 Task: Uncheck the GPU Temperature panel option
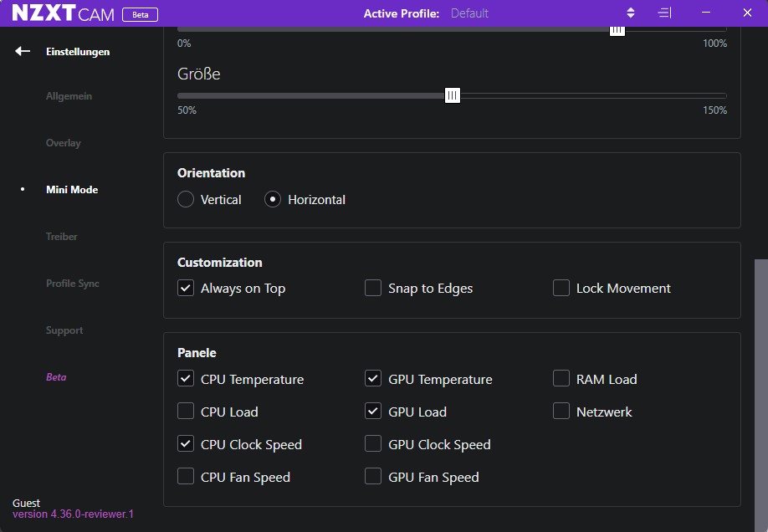[x=373, y=378]
